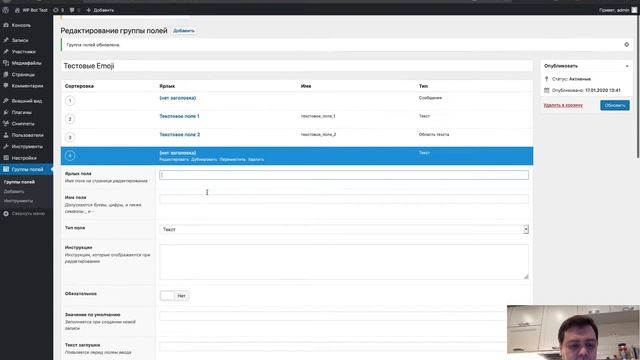
Task: Focus the Ярлык поля input
Action: [344, 175]
